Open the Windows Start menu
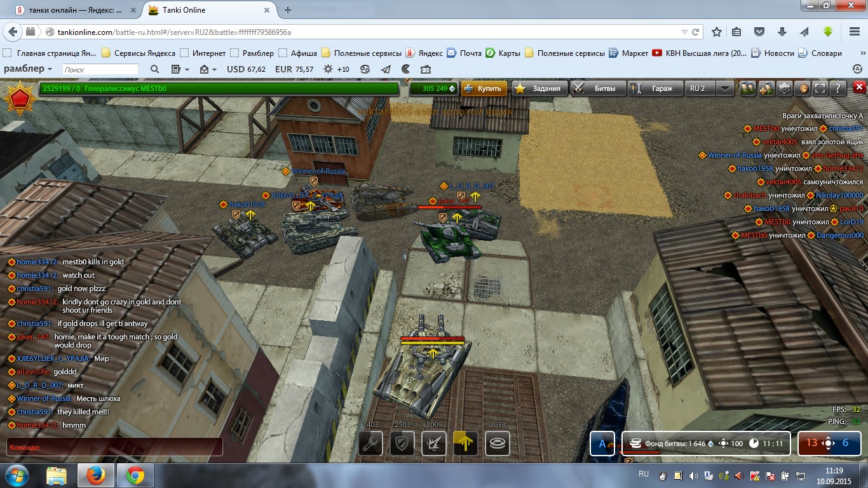 click(x=17, y=475)
